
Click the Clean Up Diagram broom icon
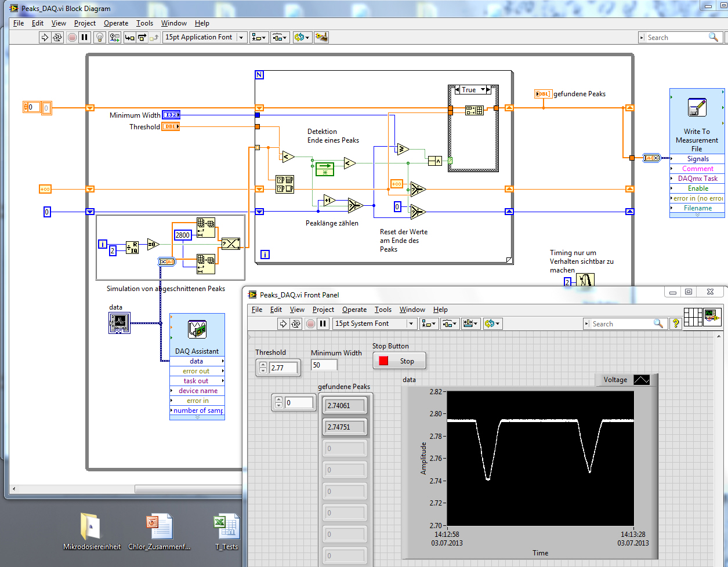click(321, 37)
